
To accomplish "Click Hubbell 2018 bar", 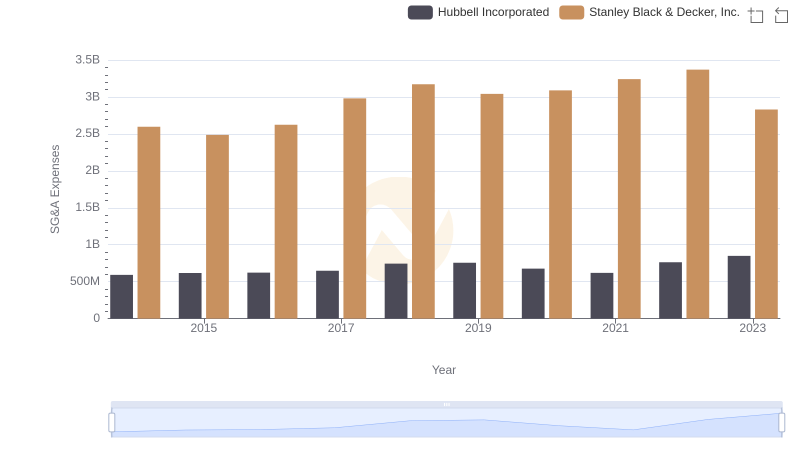I will (396, 291).
